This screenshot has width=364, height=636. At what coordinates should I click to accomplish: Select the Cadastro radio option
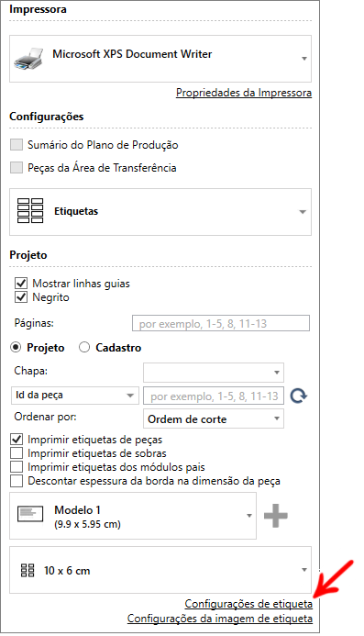pos(84,348)
